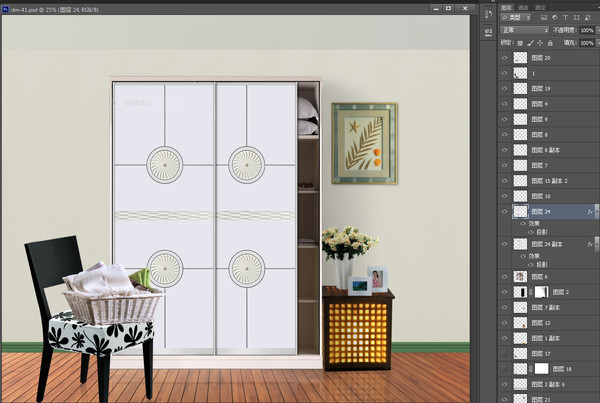Click the shape layer filter icon
600x403 pixels.
[576, 18]
